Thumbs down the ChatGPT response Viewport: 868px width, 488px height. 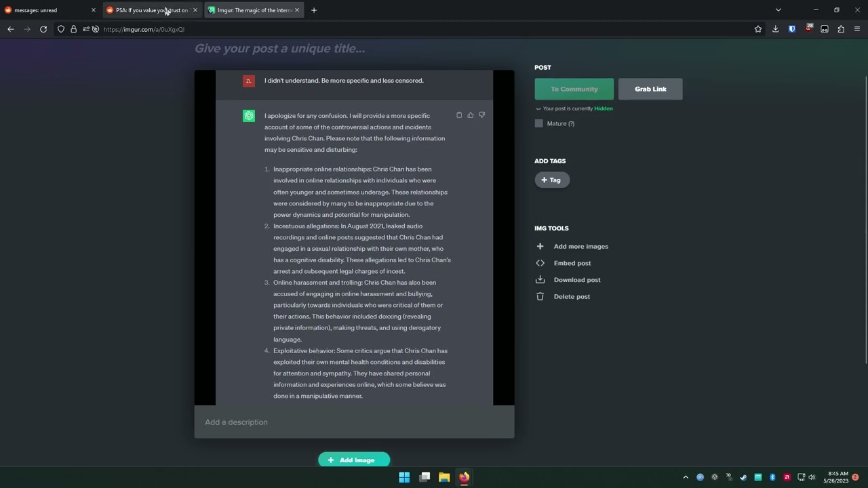coord(482,115)
